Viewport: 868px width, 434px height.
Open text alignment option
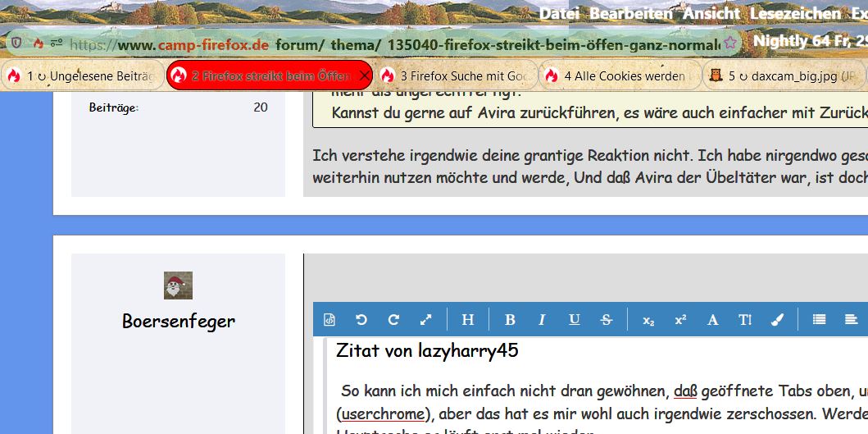click(851, 319)
